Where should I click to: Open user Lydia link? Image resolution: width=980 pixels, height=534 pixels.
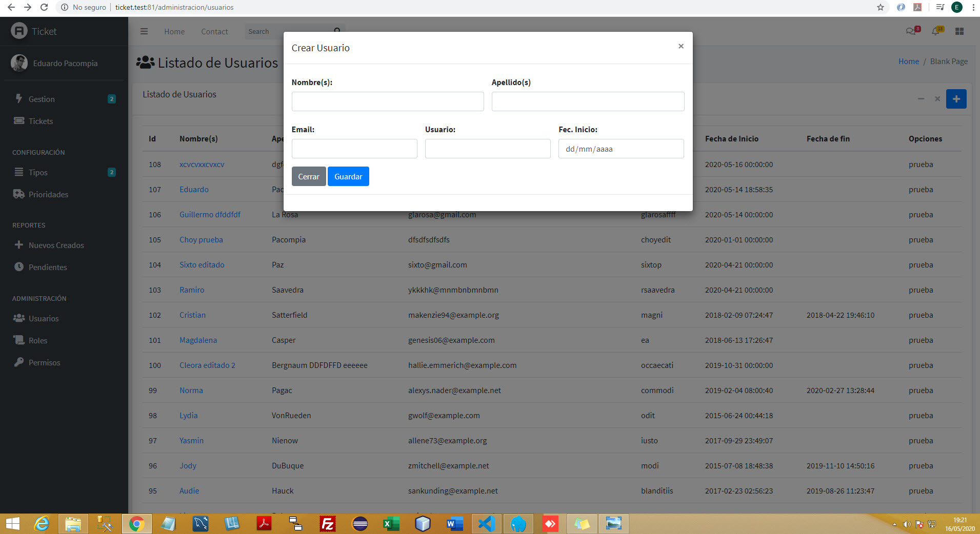tap(188, 416)
